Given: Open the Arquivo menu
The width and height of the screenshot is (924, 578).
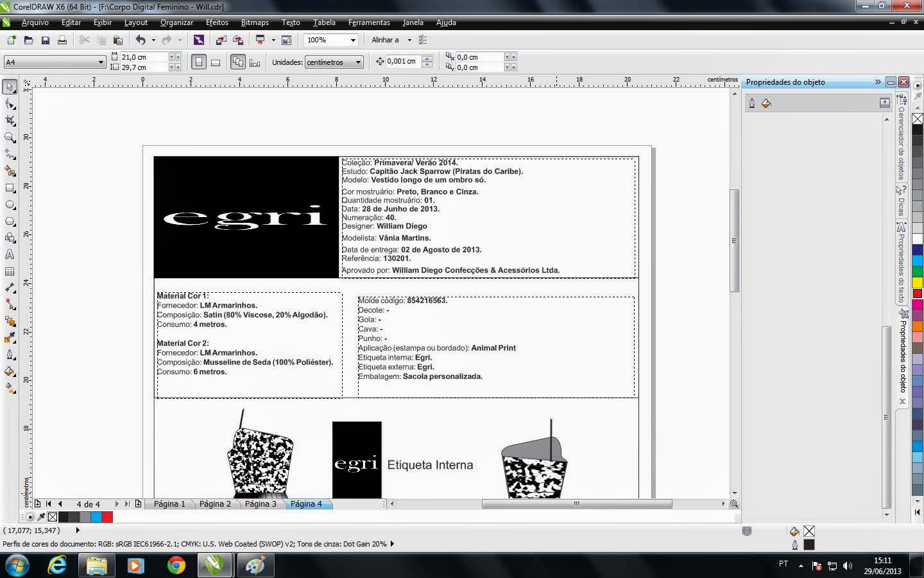Looking at the screenshot, I should (x=35, y=22).
